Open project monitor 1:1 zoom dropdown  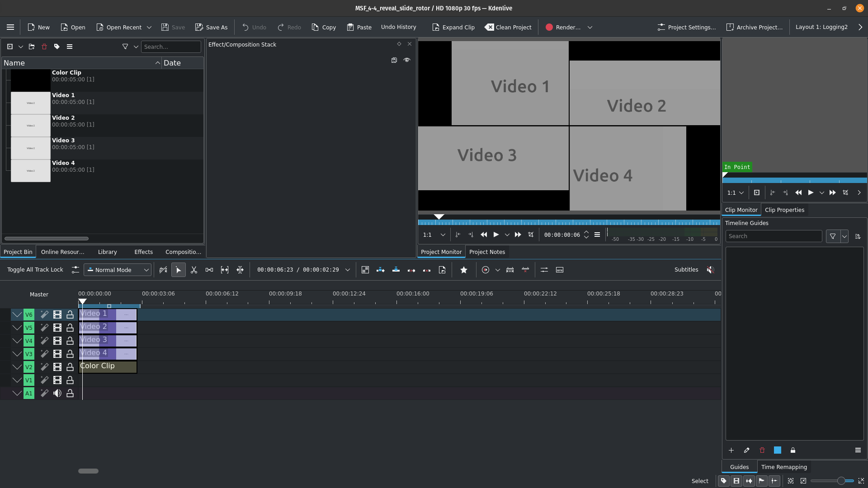tap(434, 235)
